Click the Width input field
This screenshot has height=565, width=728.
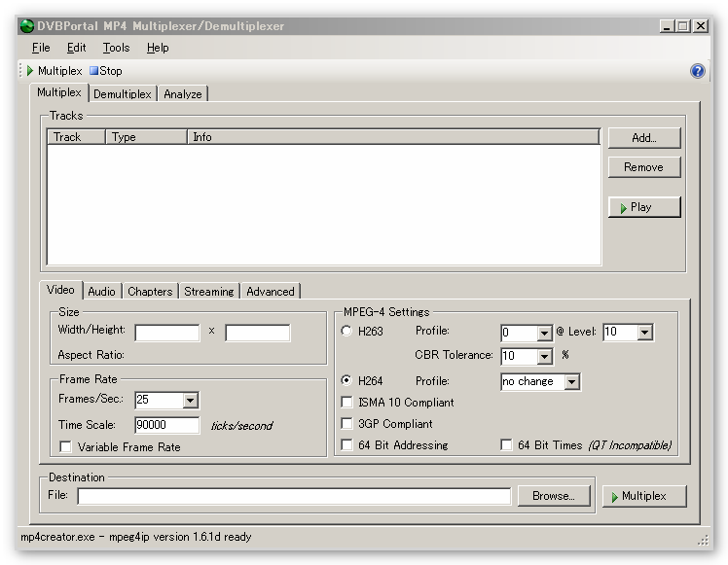point(167,333)
